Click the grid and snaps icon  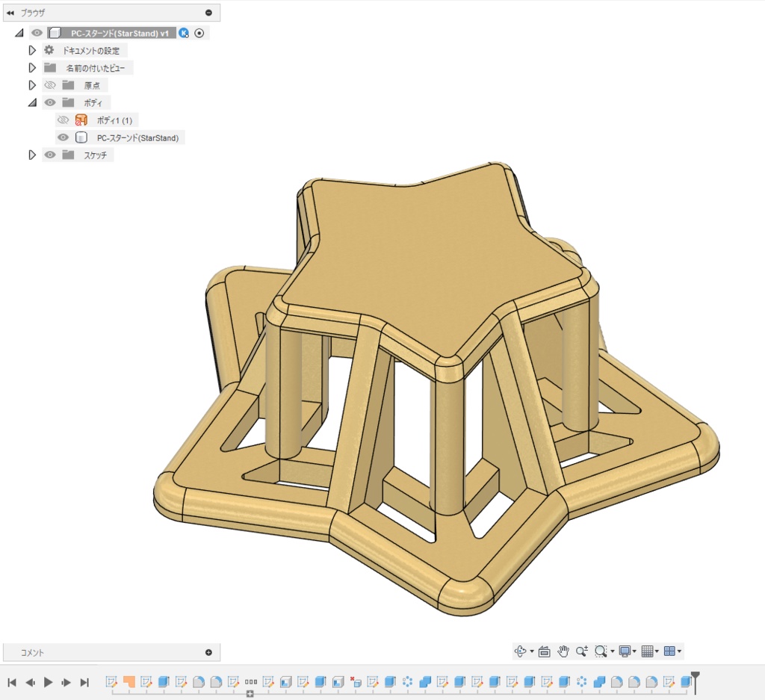point(648,651)
